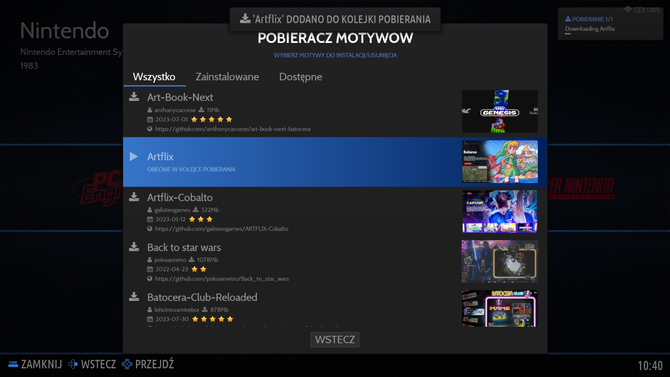Select the Batocera-Club-Reloaded theme title

click(202, 297)
